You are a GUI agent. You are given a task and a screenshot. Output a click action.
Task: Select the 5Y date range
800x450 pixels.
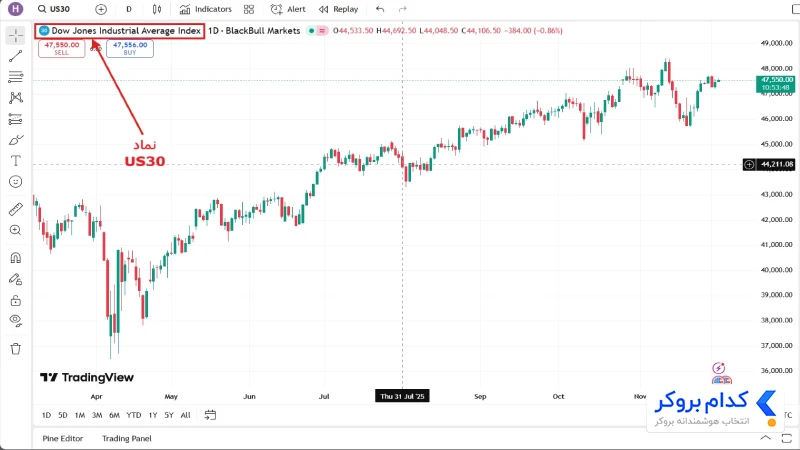tap(169, 415)
